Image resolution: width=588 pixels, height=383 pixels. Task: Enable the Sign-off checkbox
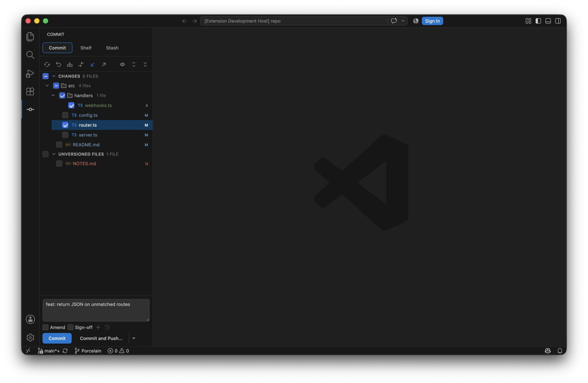point(71,328)
